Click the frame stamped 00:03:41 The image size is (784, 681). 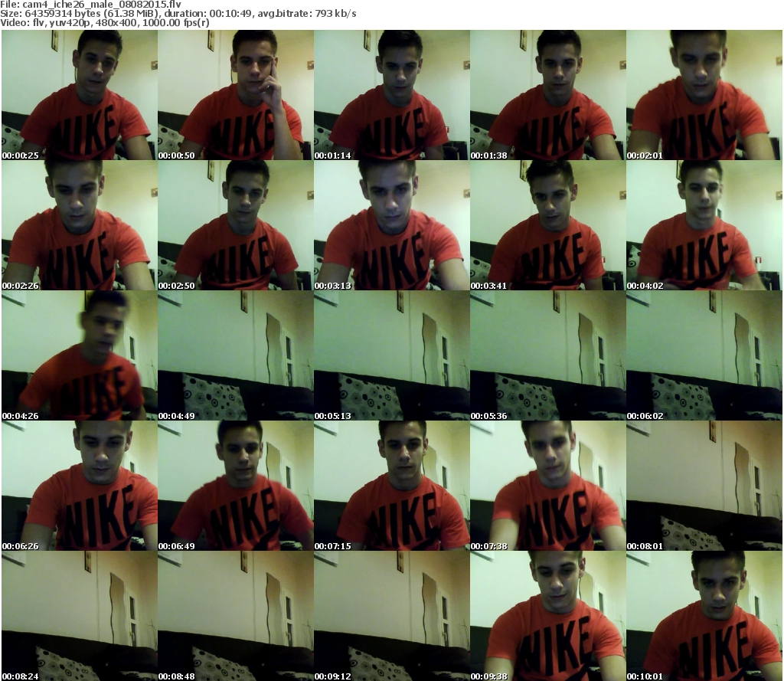548,225
